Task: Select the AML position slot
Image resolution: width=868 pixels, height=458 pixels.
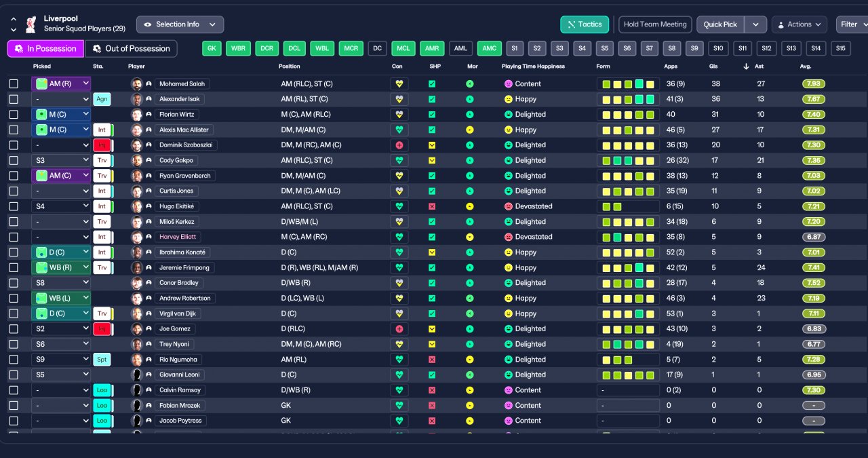Action: tap(460, 49)
